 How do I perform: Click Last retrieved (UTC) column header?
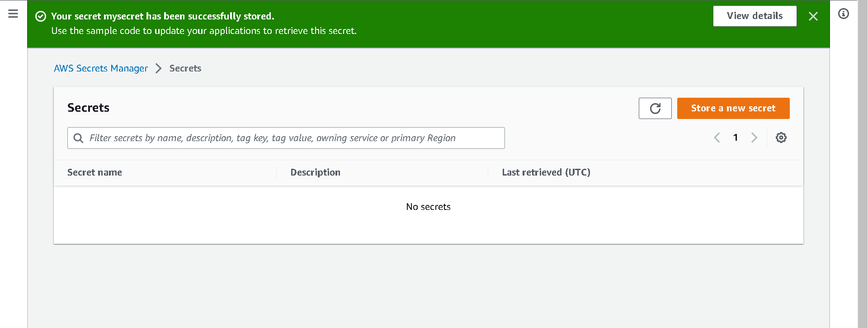pos(546,172)
